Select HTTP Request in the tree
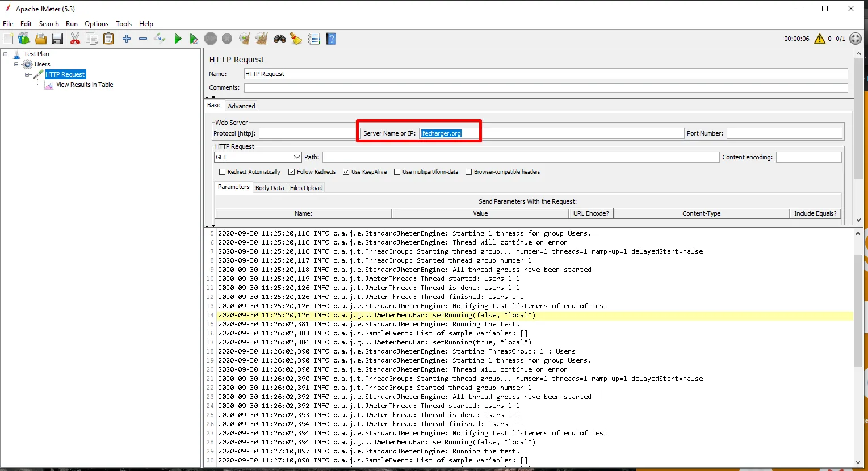Image resolution: width=868 pixels, height=471 pixels. click(65, 74)
